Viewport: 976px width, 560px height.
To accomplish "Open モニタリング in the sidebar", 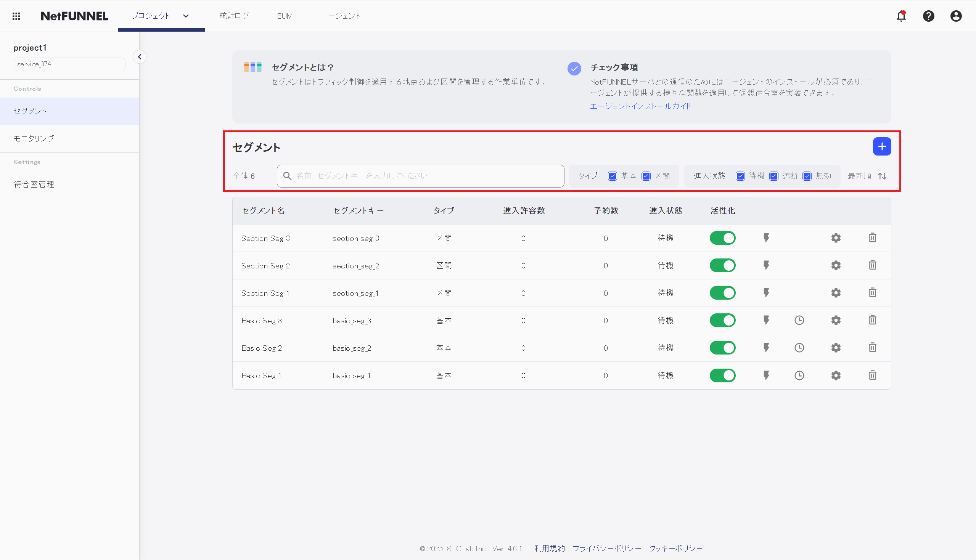I will [34, 138].
